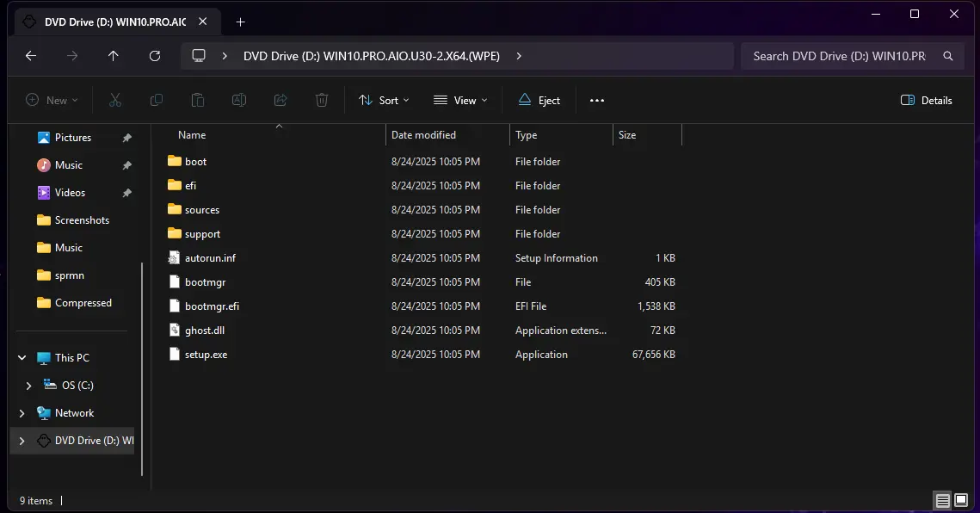Close the DVD Drive (D:) tab

coord(202,22)
